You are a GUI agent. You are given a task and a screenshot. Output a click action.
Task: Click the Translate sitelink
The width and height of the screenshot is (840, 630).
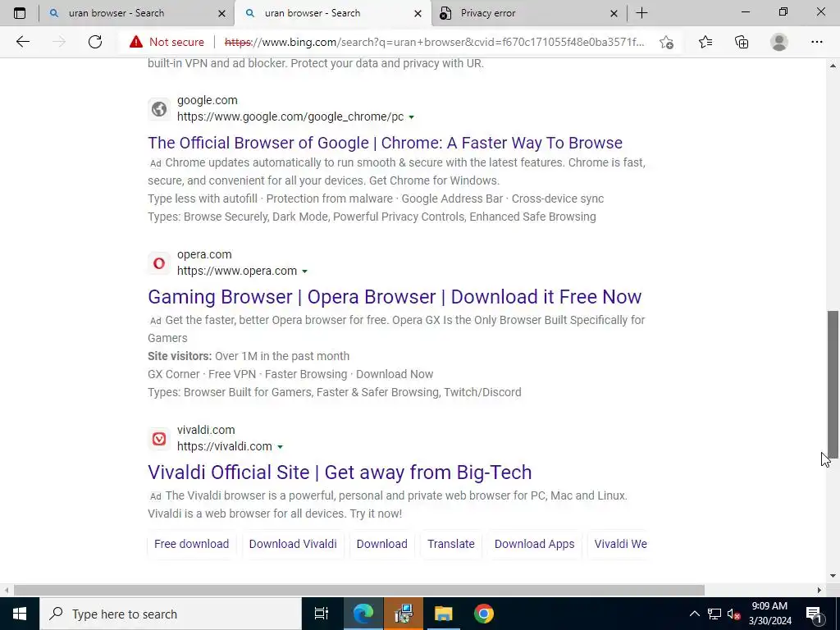451,544
